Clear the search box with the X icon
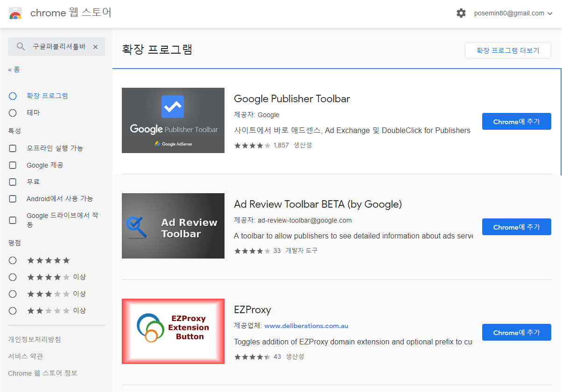This screenshot has width=562, height=392. (x=95, y=47)
